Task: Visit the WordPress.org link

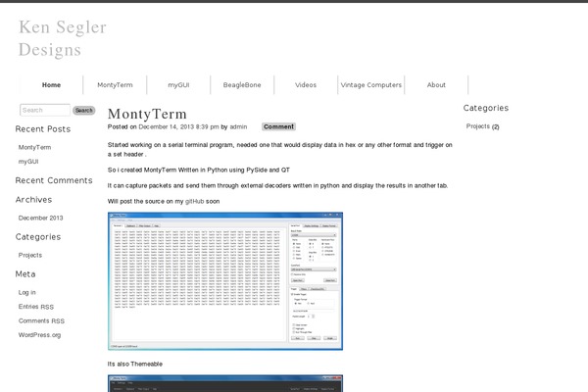Action: 39,335
